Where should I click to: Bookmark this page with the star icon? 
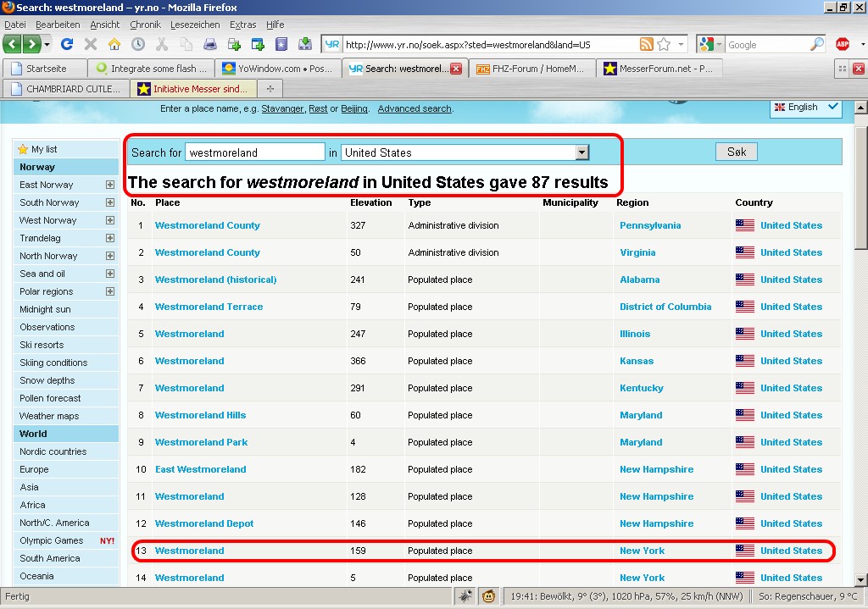pyautogui.click(x=664, y=44)
